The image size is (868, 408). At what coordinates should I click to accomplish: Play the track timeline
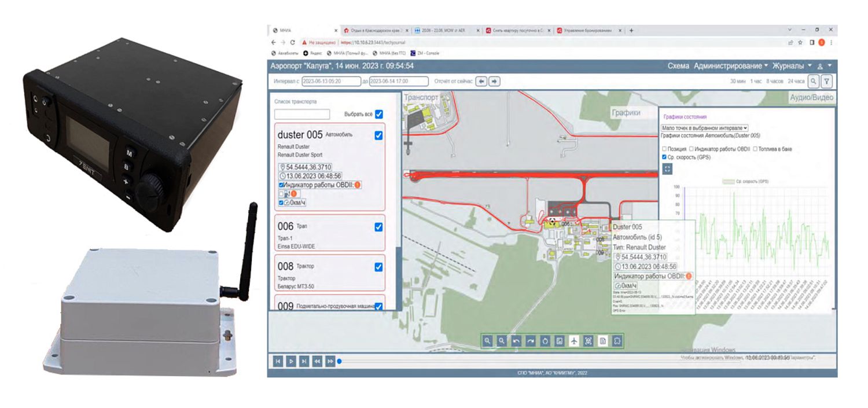click(291, 361)
